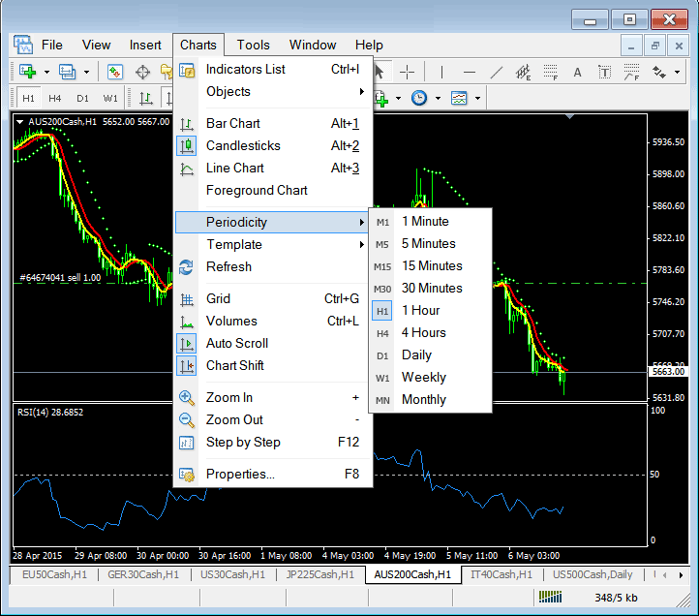Click the Indicators List icon in menu
The height and width of the screenshot is (616, 699).
tap(188, 70)
